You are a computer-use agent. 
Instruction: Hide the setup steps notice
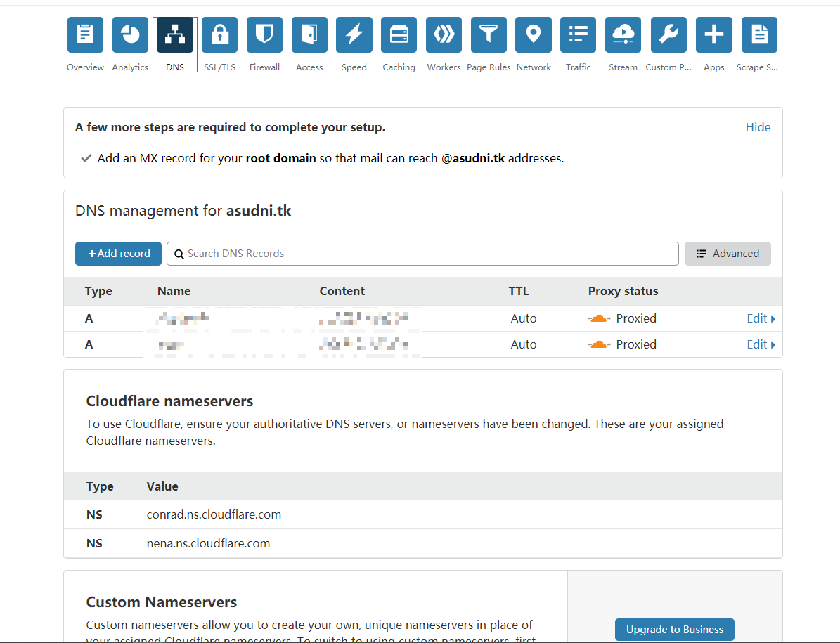pyautogui.click(x=758, y=127)
